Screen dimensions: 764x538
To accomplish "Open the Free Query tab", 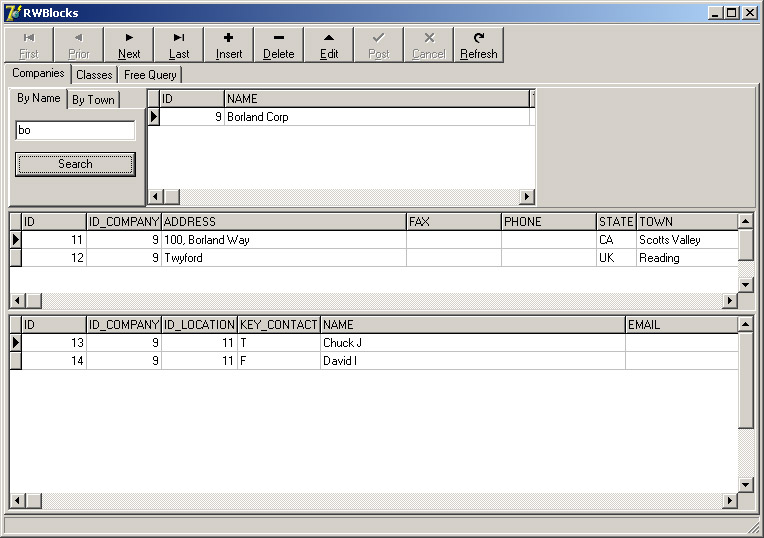I will pos(150,75).
